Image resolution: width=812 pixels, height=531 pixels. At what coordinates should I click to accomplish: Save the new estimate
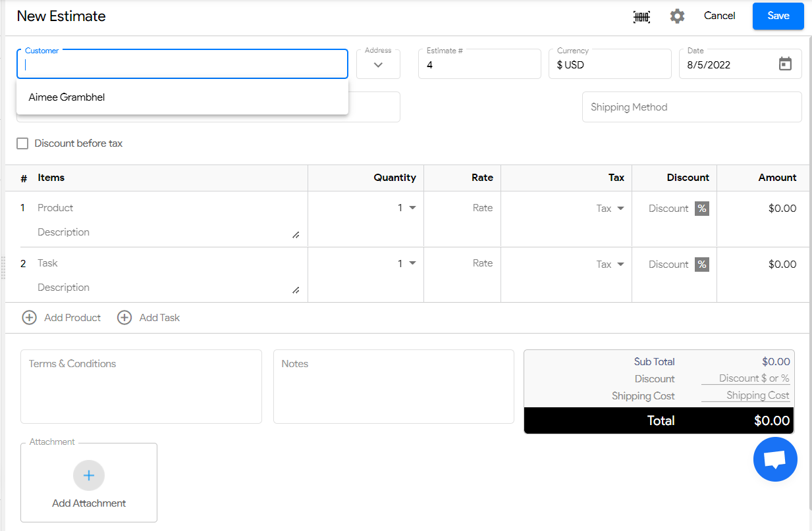click(778, 16)
